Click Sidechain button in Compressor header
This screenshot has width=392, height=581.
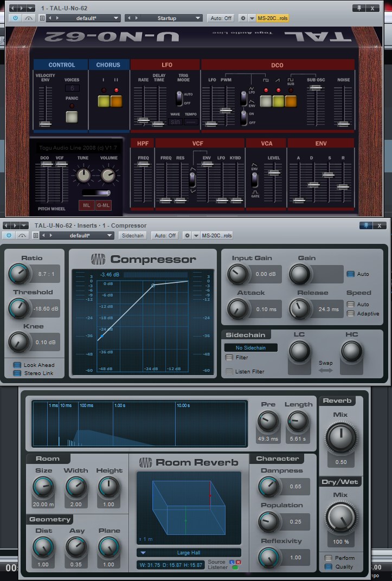[x=133, y=235]
